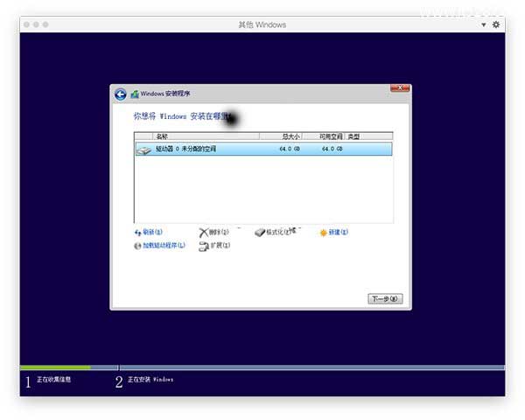Go back with the blue arrow button
This screenshot has width=525, height=420.
coord(121,94)
